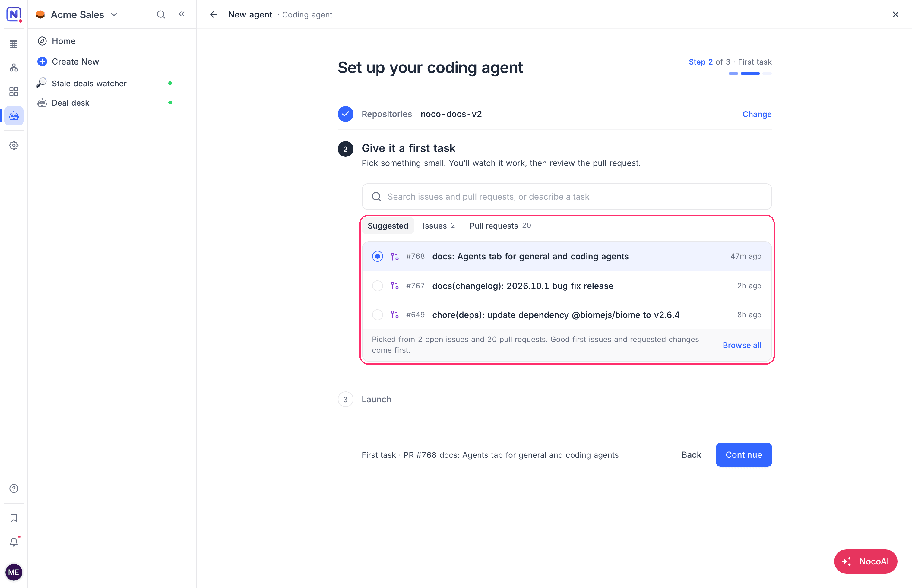
Task: Focus the search issues and pull requests field
Action: coord(566,197)
